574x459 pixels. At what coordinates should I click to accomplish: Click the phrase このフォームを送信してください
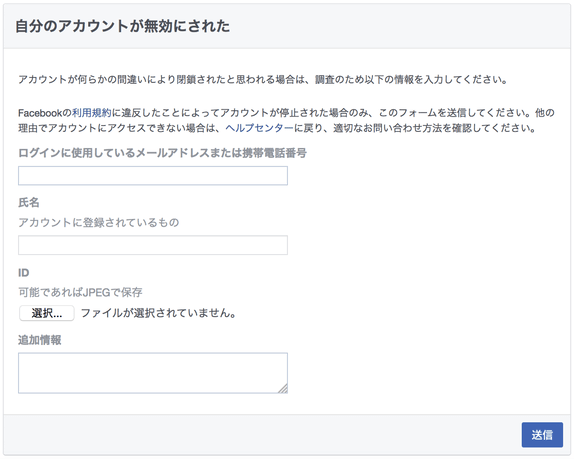pos(454,113)
